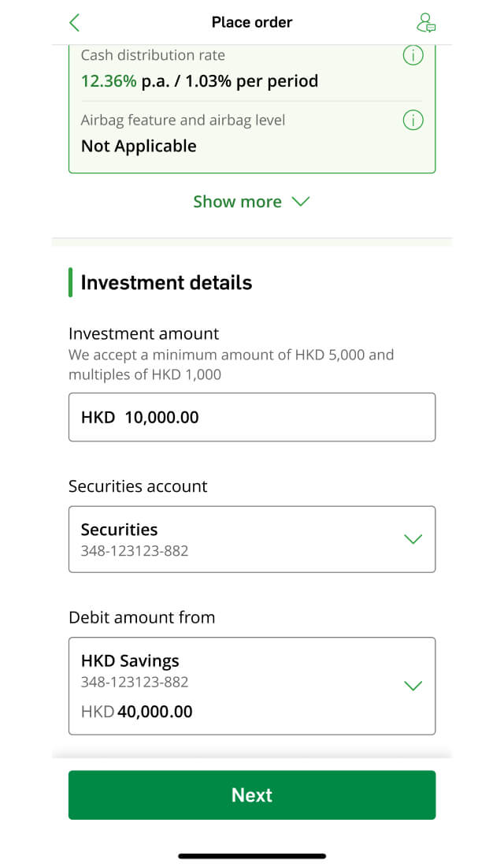
Task: Tap the green Next button
Action: click(x=252, y=794)
